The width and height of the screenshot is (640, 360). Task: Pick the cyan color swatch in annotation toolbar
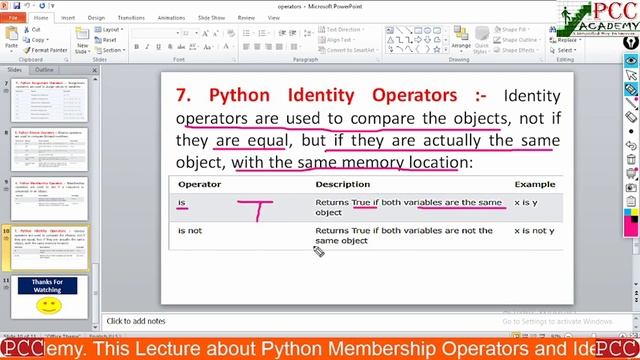627,213
